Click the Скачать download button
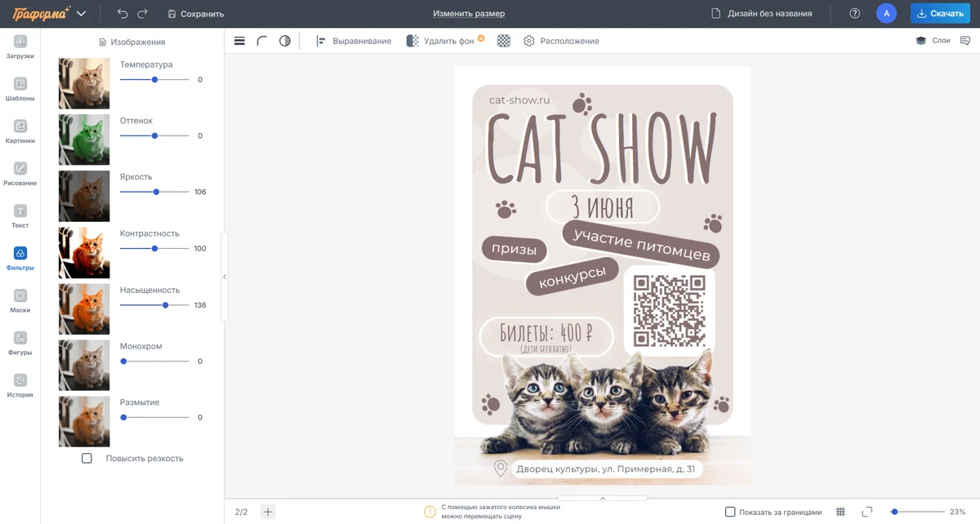 [934, 14]
